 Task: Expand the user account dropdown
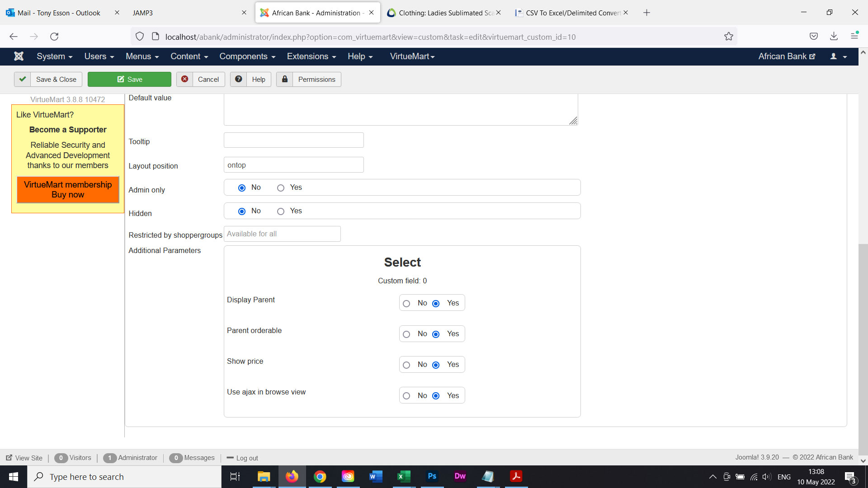pyautogui.click(x=838, y=56)
